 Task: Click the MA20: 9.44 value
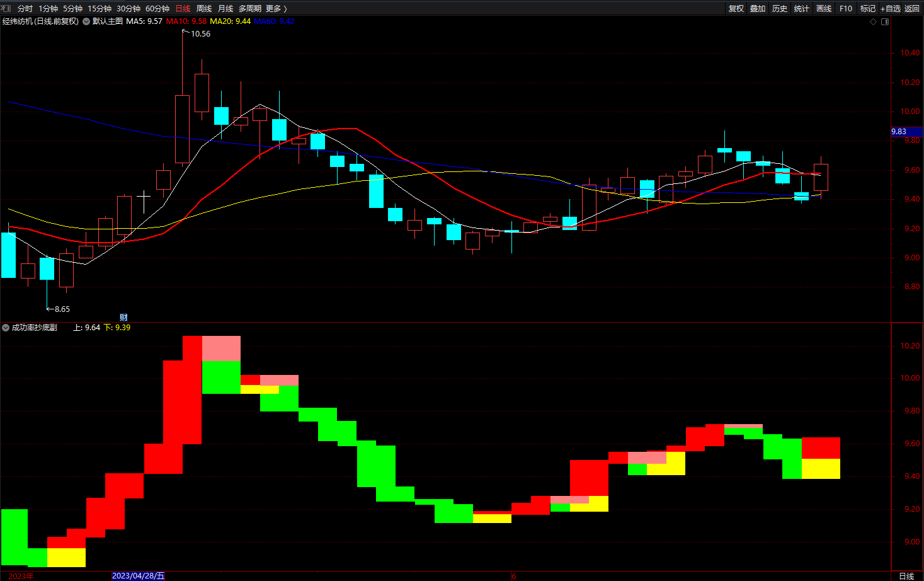coord(230,21)
